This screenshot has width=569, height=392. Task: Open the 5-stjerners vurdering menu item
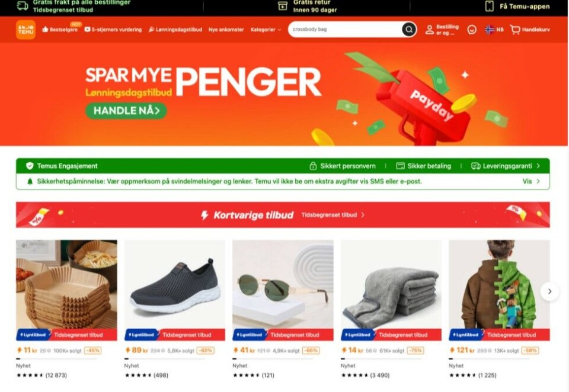[x=113, y=30]
